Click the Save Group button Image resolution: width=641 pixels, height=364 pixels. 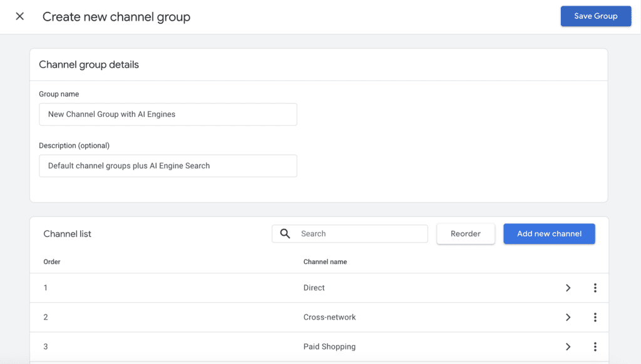pyautogui.click(x=595, y=16)
